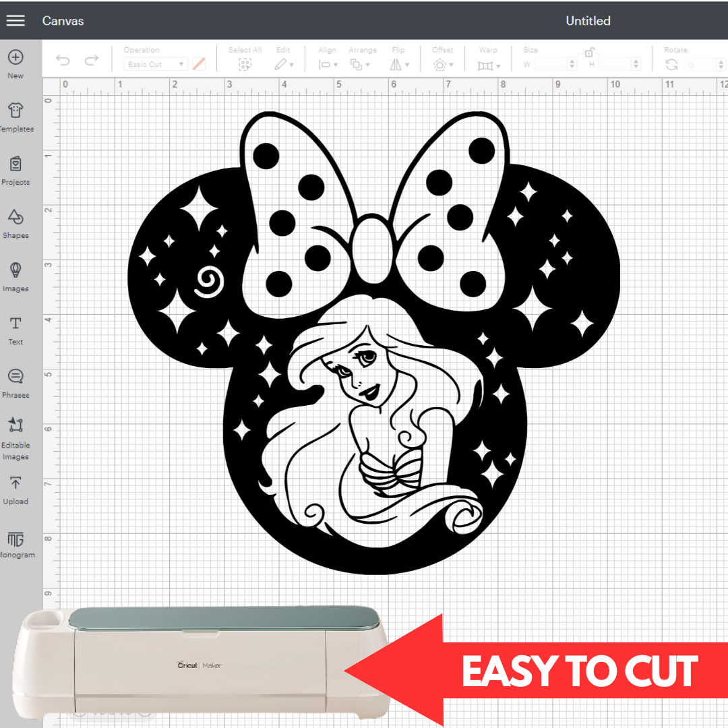This screenshot has width=728, height=728.
Task: Open the hamburger main menu
Action: point(16,20)
